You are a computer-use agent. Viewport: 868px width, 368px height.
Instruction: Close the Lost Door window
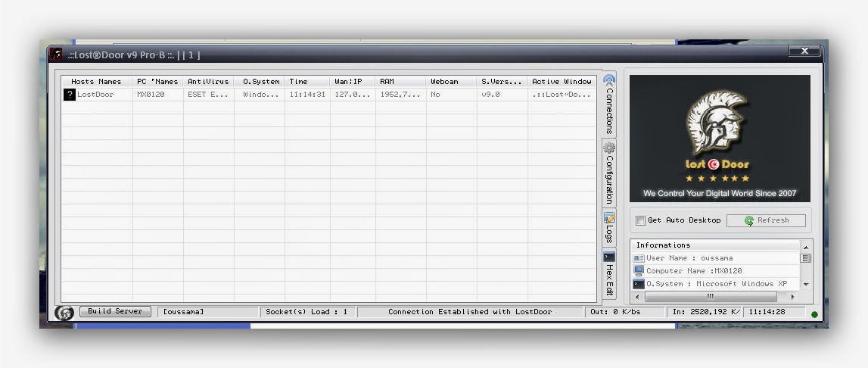pyautogui.click(x=804, y=51)
